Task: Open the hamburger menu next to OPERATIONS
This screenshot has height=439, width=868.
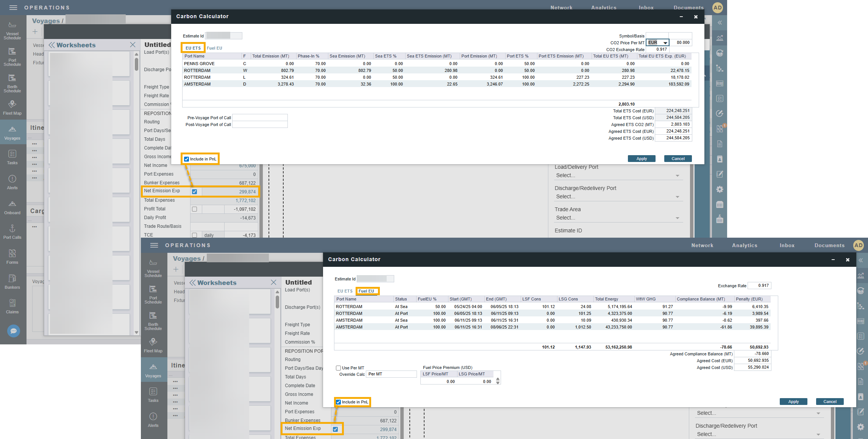Action: [13, 8]
